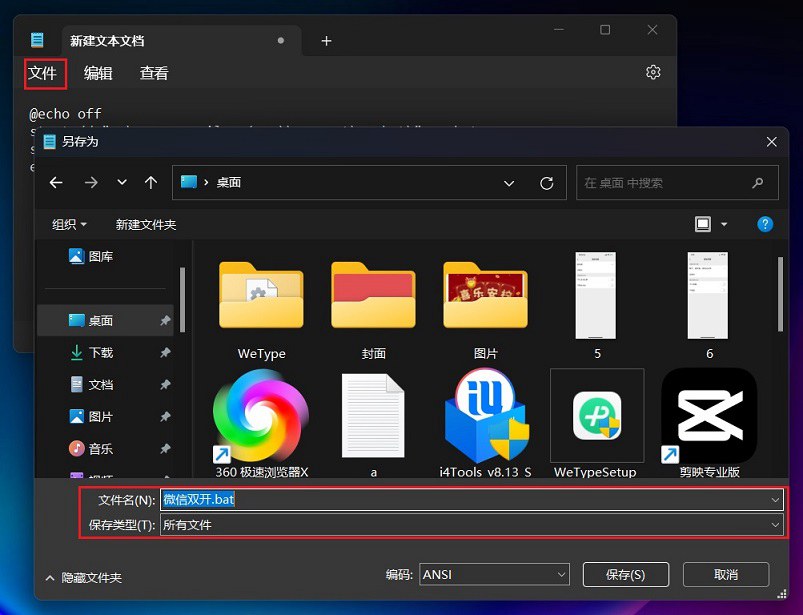Click the back navigation arrow
Screen dimensions: 803x615
click(56, 183)
